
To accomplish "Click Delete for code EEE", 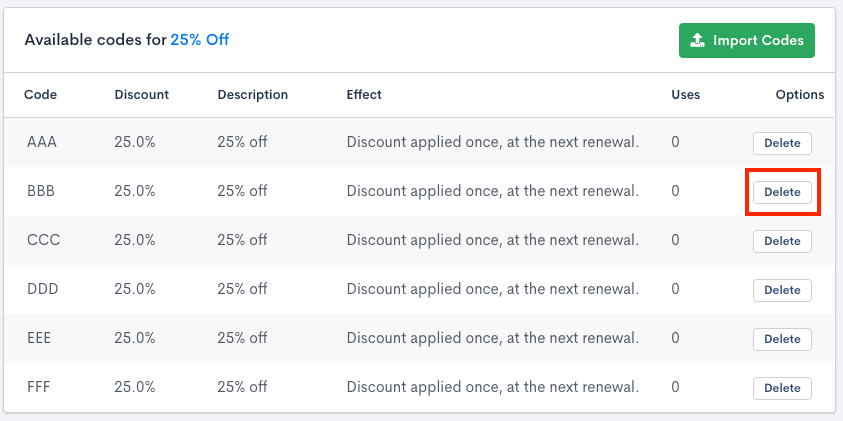I will click(782, 339).
